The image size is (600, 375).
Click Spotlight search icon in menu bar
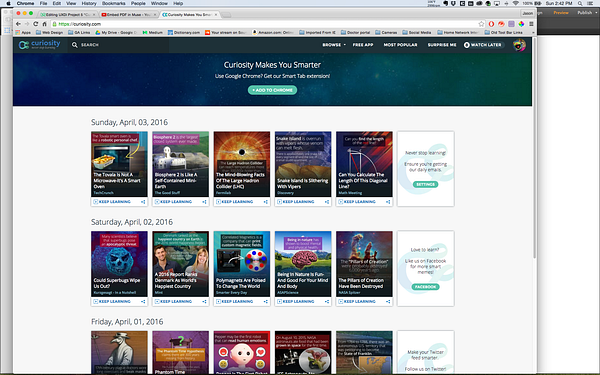(580, 3)
